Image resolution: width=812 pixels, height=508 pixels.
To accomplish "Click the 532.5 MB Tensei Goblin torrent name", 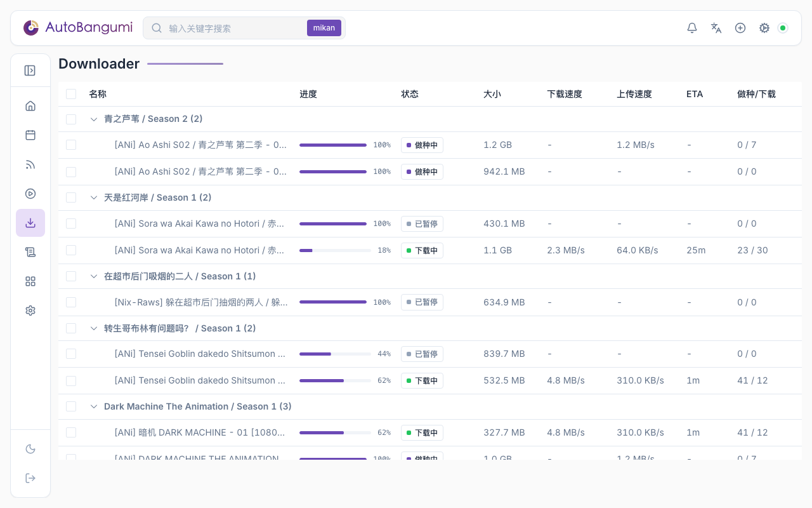I will tap(200, 380).
